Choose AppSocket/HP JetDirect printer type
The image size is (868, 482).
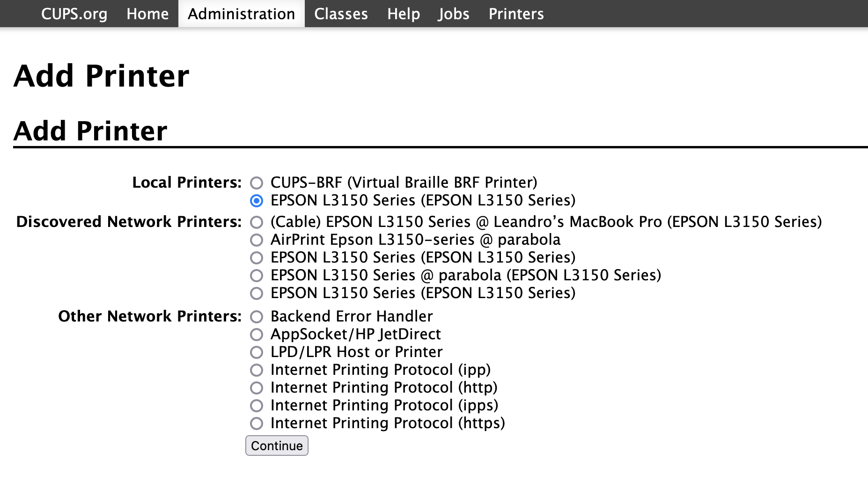click(x=257, y=334)
